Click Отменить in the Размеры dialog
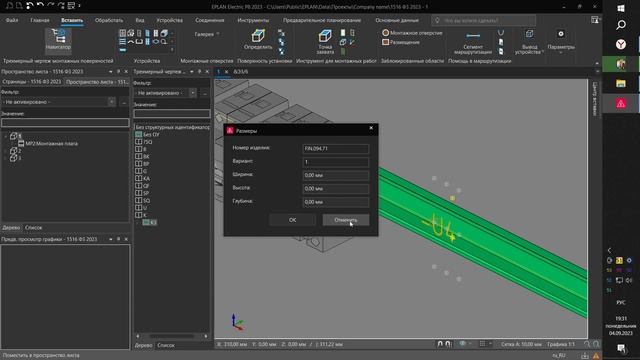Image resolution: width=640 pixels, height=360 pixels. point(346,220)
